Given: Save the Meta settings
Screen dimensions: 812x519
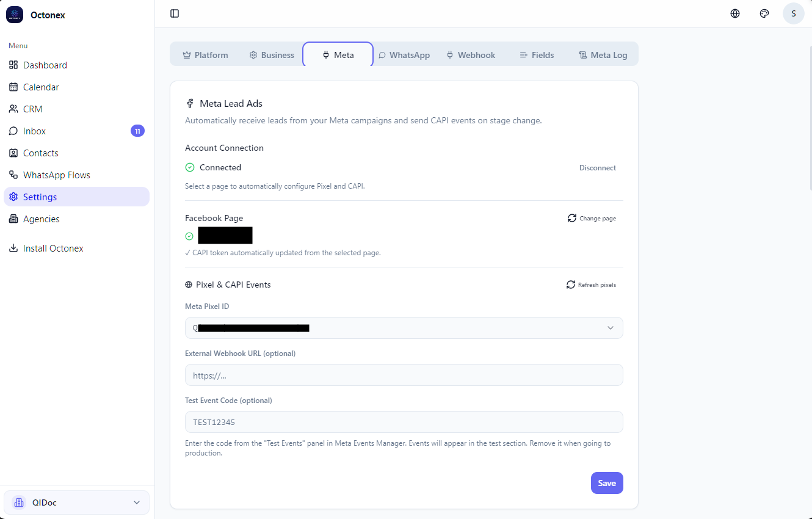Looking at the screenshot, I should coord(607,483).
